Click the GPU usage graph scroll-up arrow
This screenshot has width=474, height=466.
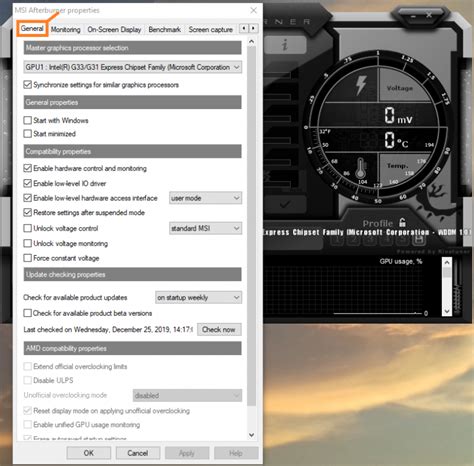click(447, 262)
